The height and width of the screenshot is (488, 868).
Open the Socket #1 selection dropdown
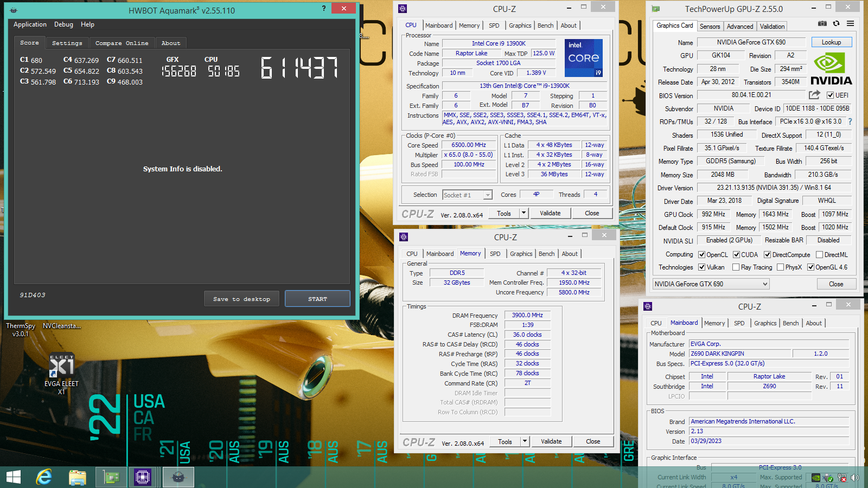pos(467,195)
